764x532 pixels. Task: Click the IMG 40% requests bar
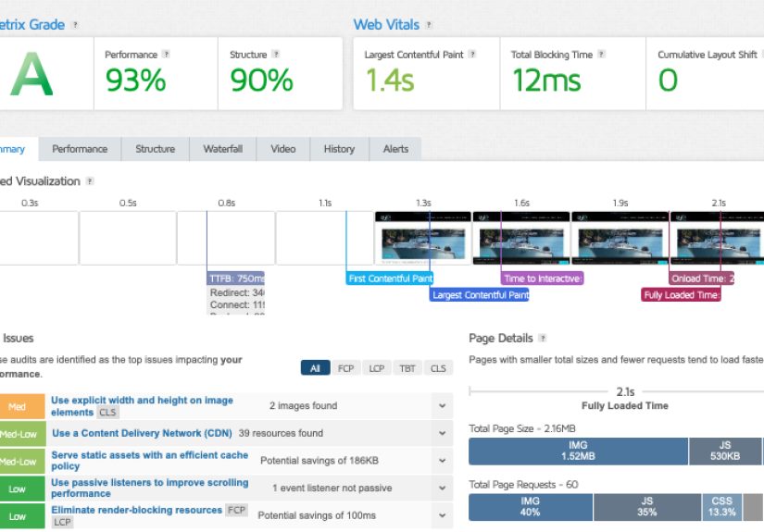point(531,507)
